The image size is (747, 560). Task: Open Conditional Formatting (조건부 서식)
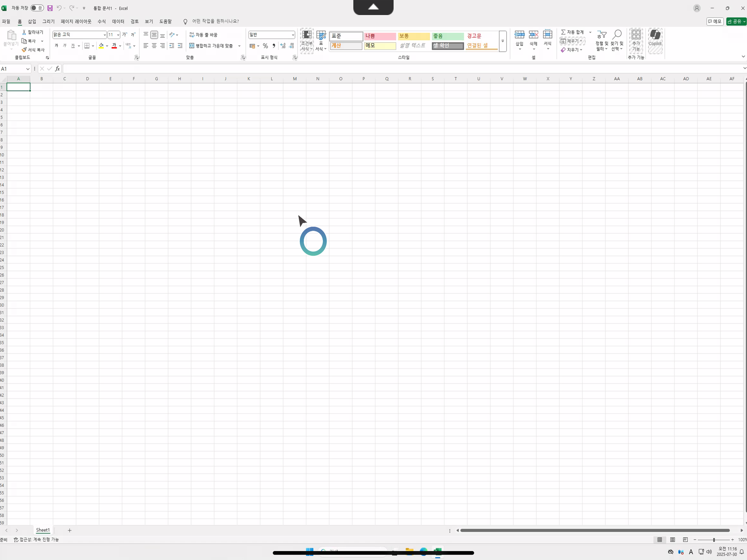[x=307, y=41]
